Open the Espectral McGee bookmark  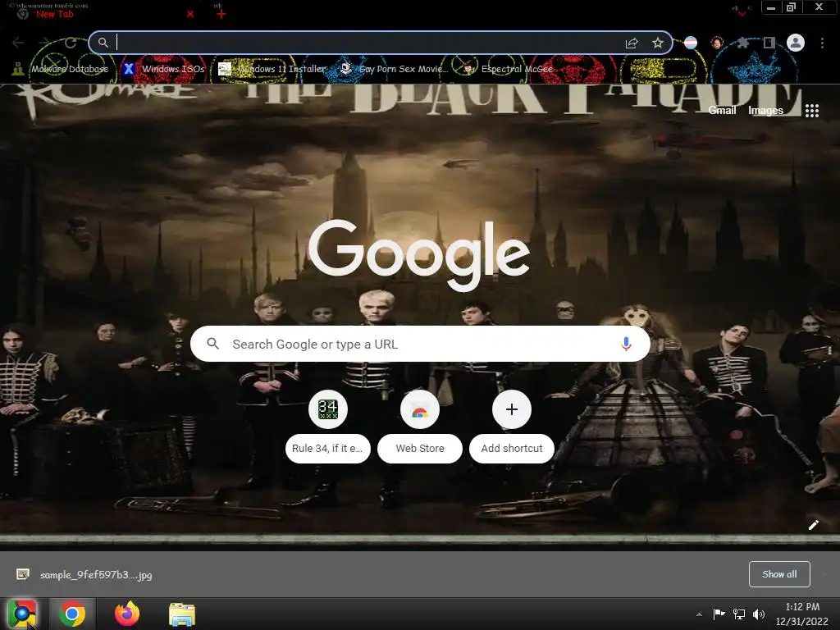pyautogui.click(x=508, y=69)
